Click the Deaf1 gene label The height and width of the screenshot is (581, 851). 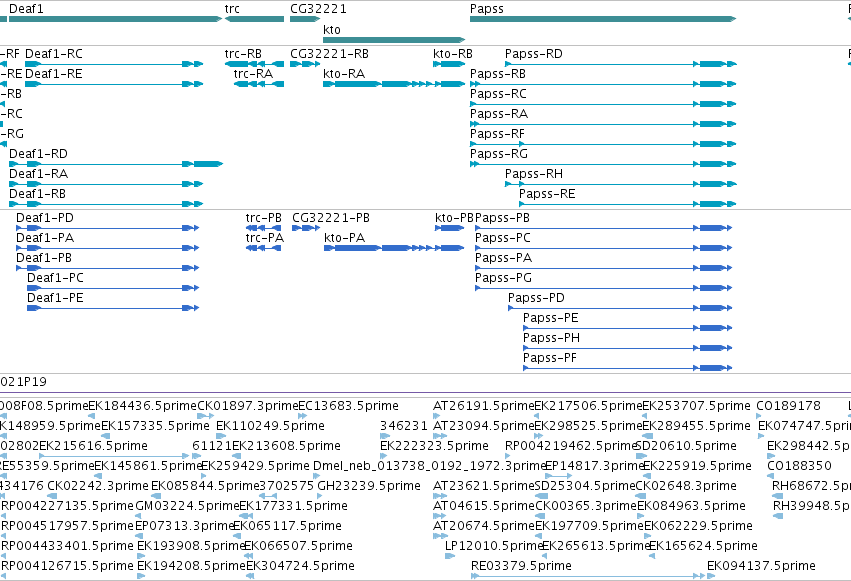[x=26, y=9]
